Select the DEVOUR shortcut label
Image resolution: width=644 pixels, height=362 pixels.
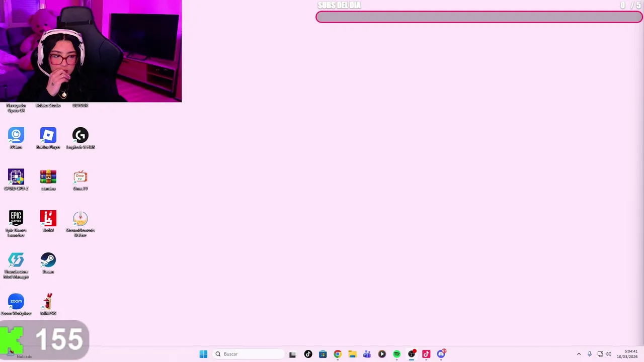tap(80, 106)
